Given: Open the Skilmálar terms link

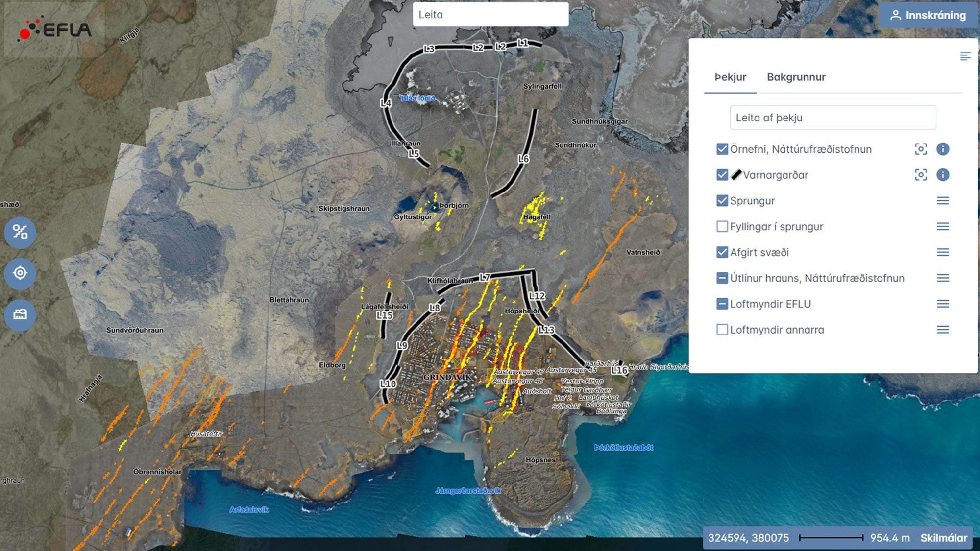Looking at the screenshot, I should (944, 538).
